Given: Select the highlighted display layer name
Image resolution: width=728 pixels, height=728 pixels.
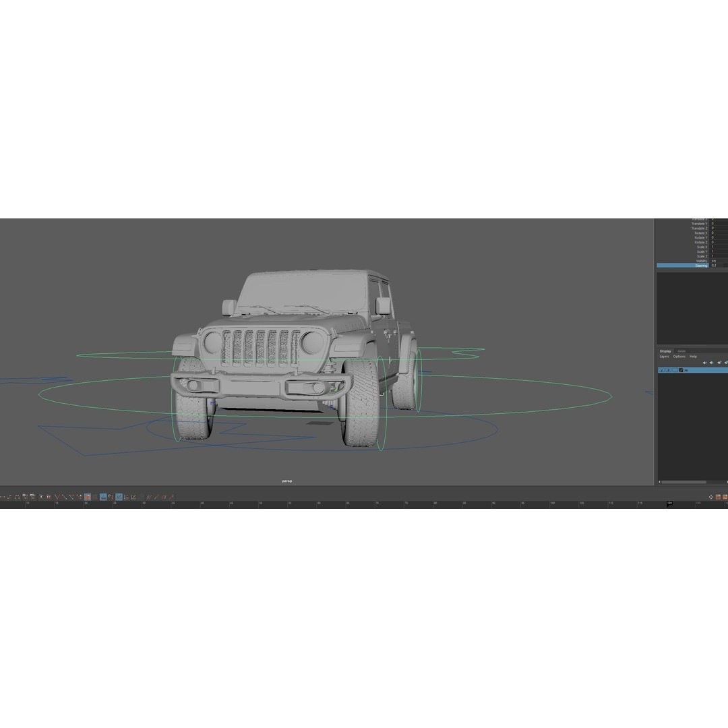Looking at the screenshot, I should click(686, 370).
